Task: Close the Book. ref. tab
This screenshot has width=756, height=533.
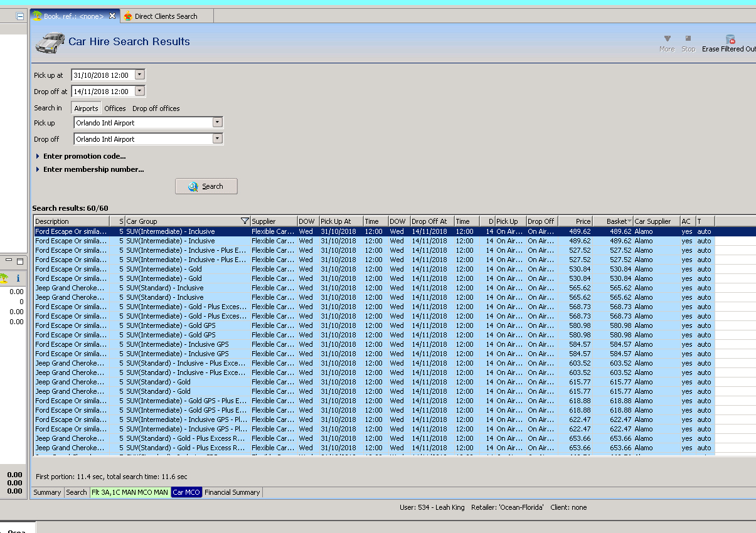Action: (x=112, y=16)
